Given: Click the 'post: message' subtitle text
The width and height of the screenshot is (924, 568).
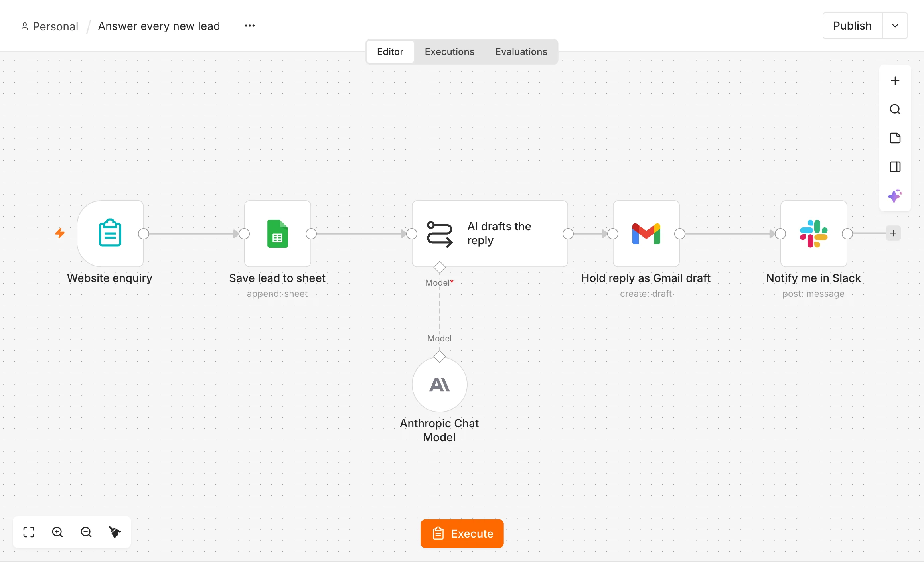Looking at the screenshot, I should click(x=813, y=294).
